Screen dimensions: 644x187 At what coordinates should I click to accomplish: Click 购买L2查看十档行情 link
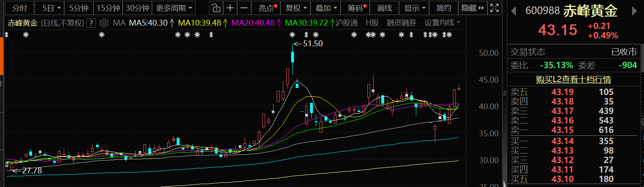[x=573, y=79]
